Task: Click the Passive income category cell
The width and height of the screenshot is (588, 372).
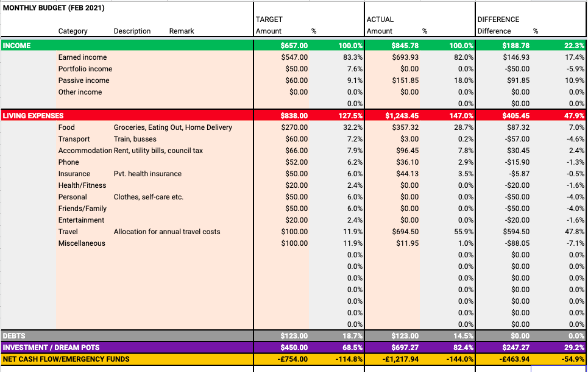Action: [83, 80]
